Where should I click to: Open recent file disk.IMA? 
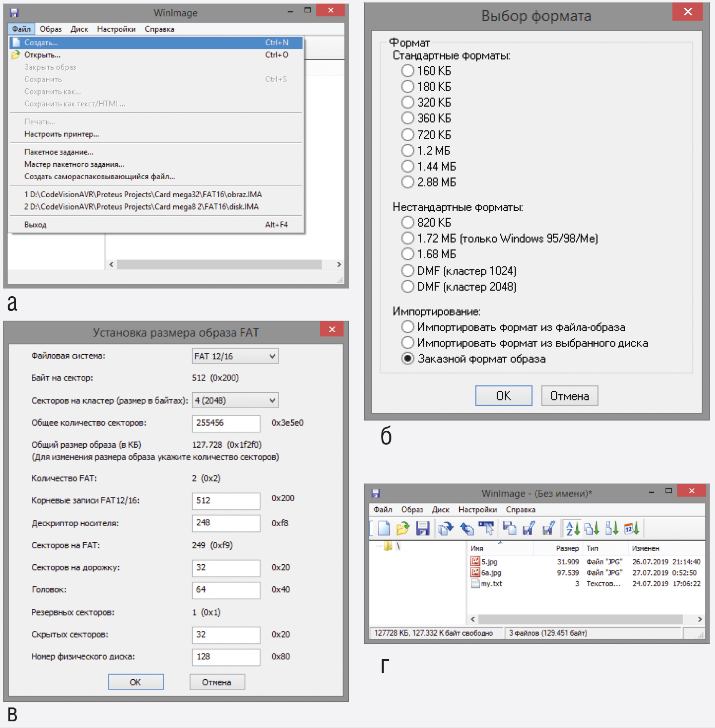pos(156,207)
